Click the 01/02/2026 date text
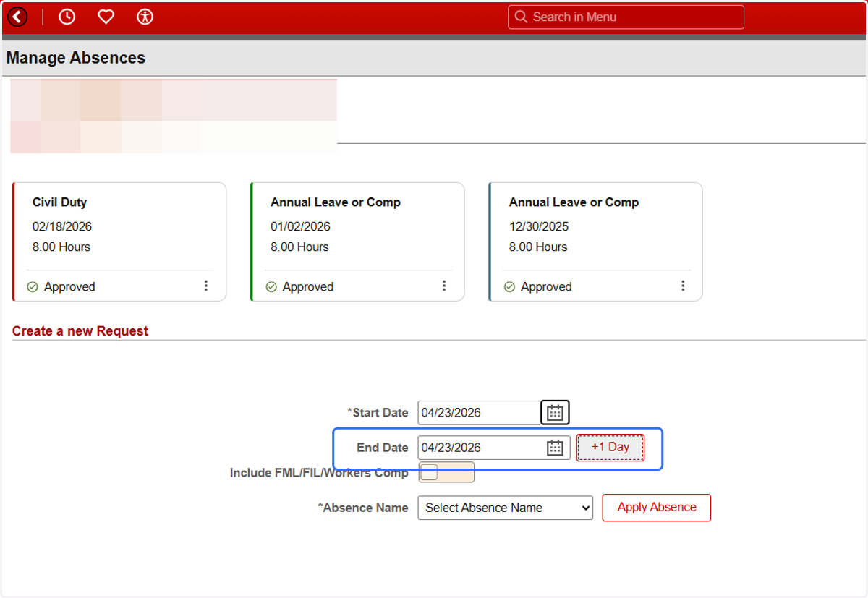This screenshot has width=868, height=598. pyautogui.click(x=300, y=226)
